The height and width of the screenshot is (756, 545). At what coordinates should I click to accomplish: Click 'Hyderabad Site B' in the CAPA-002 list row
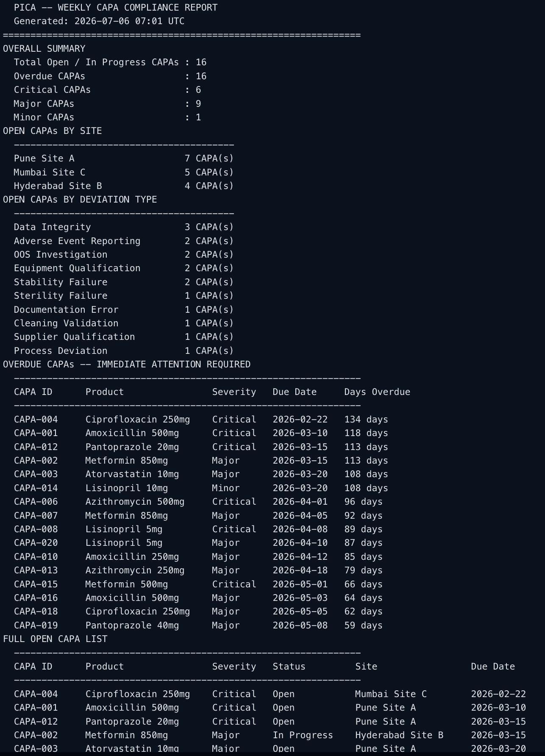tap(399, 735)
